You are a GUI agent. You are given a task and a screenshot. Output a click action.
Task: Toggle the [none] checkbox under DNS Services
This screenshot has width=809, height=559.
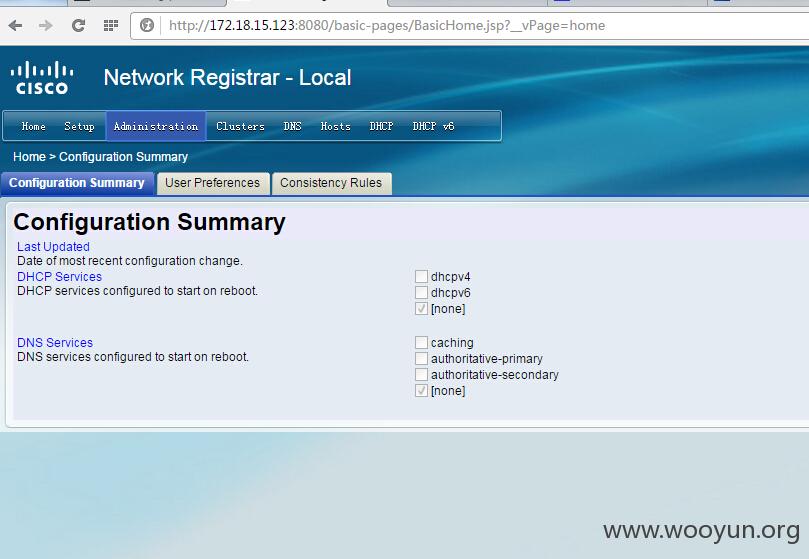coord(421,391)
